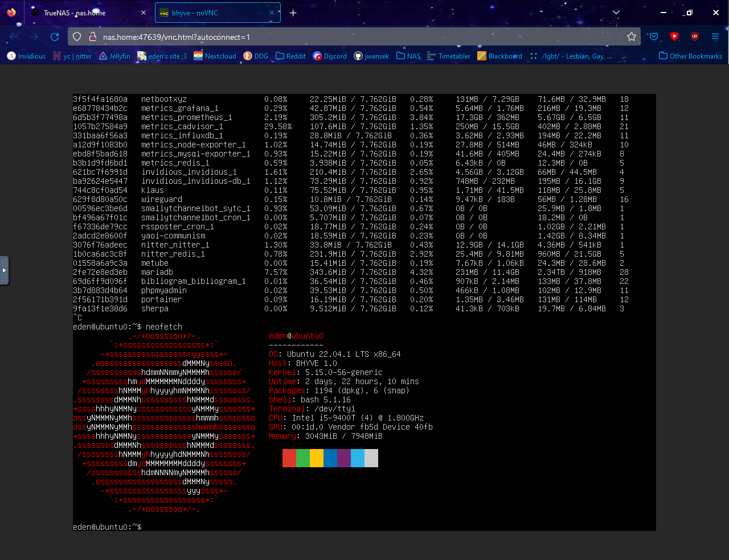The width and height of the screenshot is (729, 560).
Task: Close the bhyve - noVNC tab
Action: tap(272, 13)
